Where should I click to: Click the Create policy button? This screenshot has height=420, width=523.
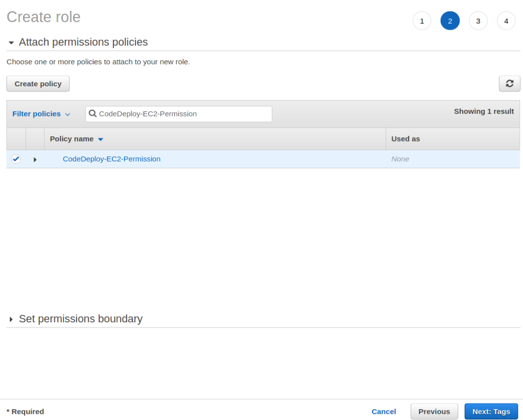click(x=38, y=83)
